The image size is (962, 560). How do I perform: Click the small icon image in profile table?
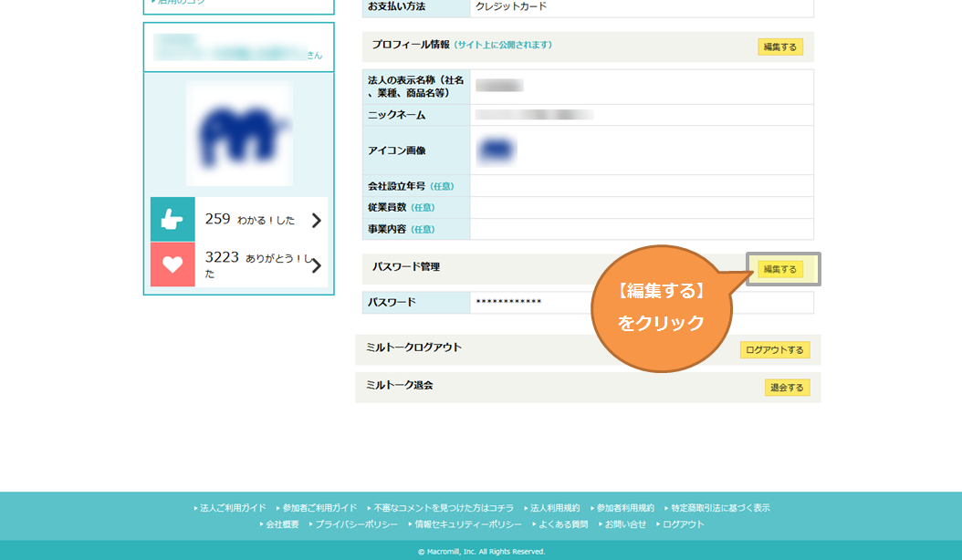496,150
